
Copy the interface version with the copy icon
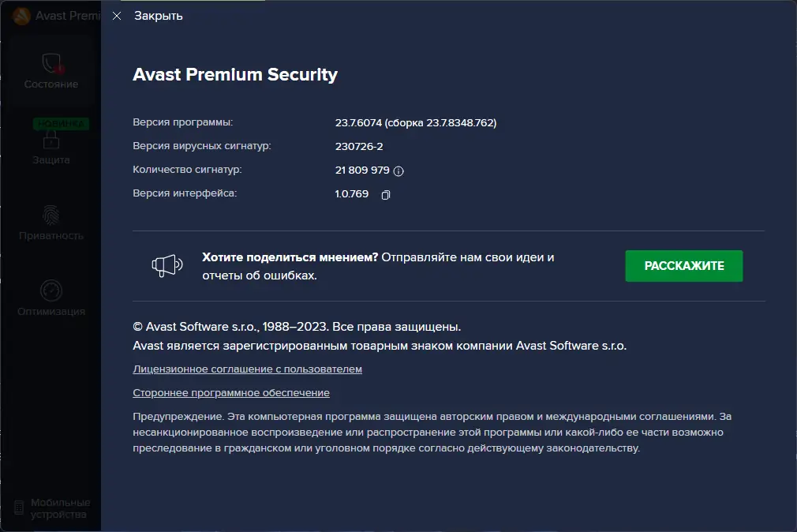coord(386,195)
